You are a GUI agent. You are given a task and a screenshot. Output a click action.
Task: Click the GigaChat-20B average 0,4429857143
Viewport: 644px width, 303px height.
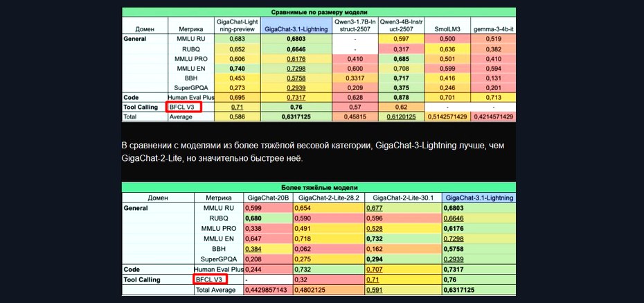[268, 290]
